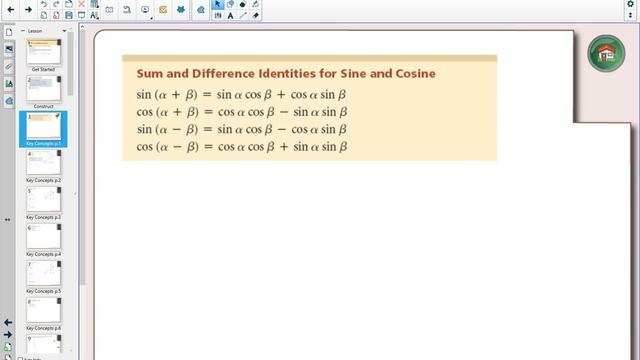This screenshot has height=360, width=640.
Task: Open the Page Sorter tab
Action: click(x=9, y=32)
